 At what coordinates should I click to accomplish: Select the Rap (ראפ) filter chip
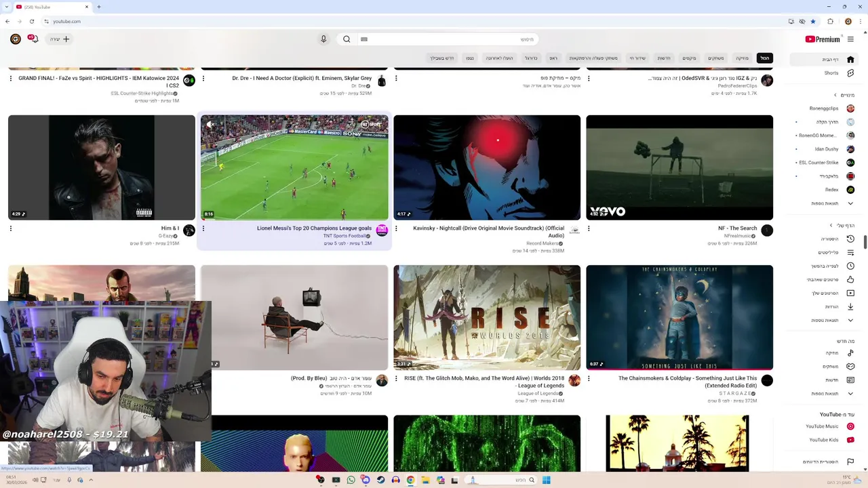coord(553,58)
